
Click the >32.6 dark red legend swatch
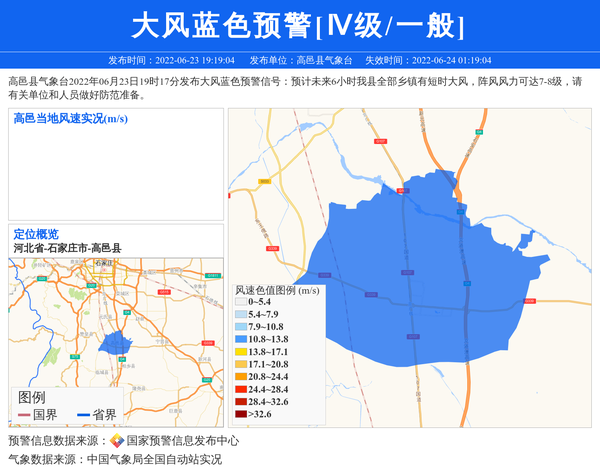pyautogui.click(x=240, y=414)
